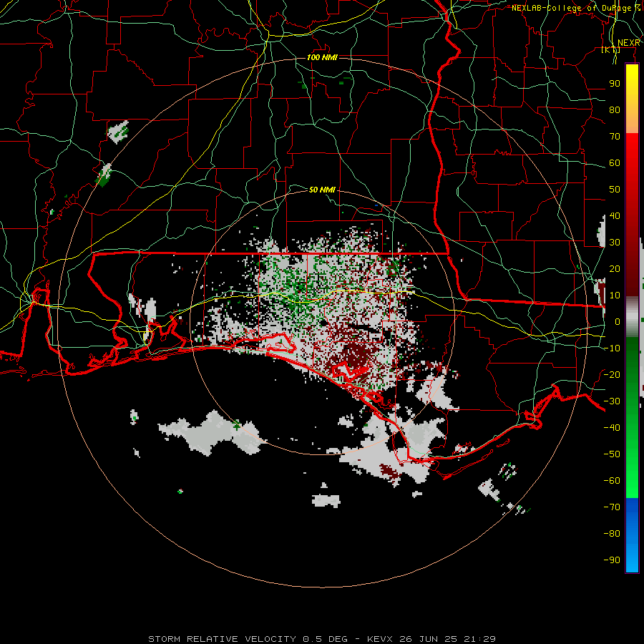This screenshot has width=644, height=644.
Task: Click the 40 value on velocity scale
Action: 615,216
